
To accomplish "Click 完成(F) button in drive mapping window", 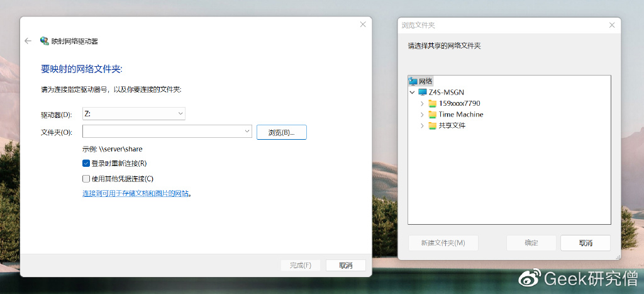I will point(300,265).
